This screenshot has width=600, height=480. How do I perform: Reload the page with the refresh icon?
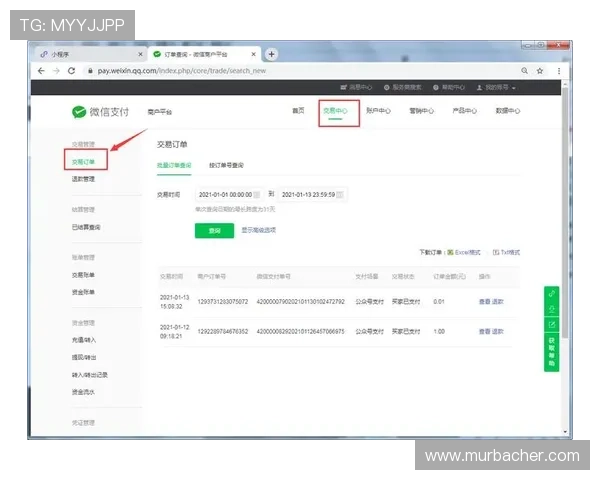tap(71, 71)
